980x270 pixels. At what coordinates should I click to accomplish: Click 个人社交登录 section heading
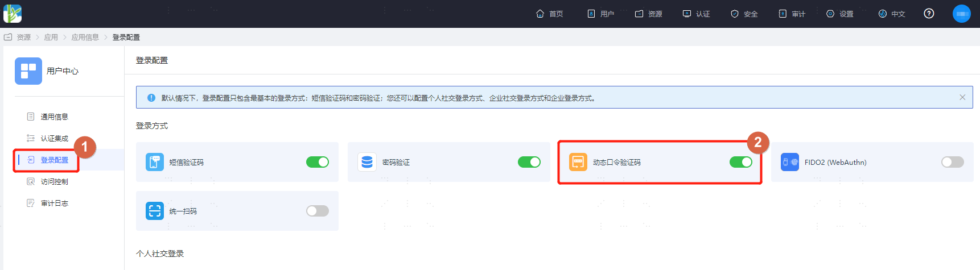160,254
